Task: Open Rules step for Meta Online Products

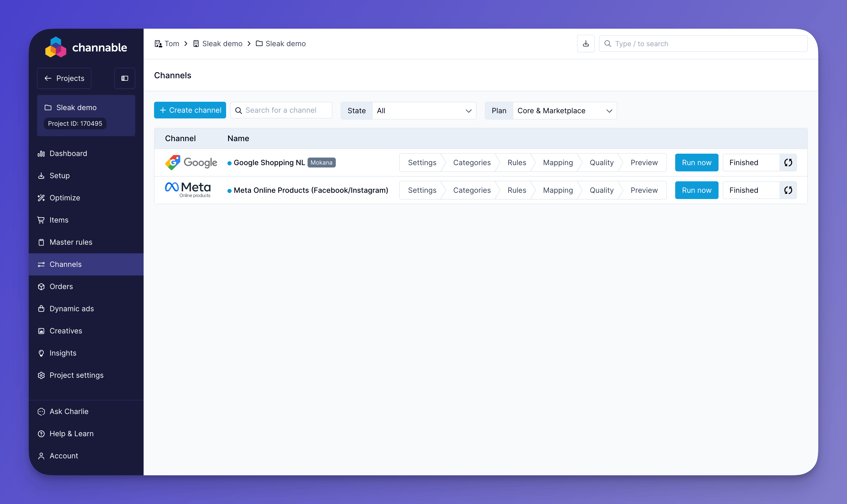Action: coord(517,190)
